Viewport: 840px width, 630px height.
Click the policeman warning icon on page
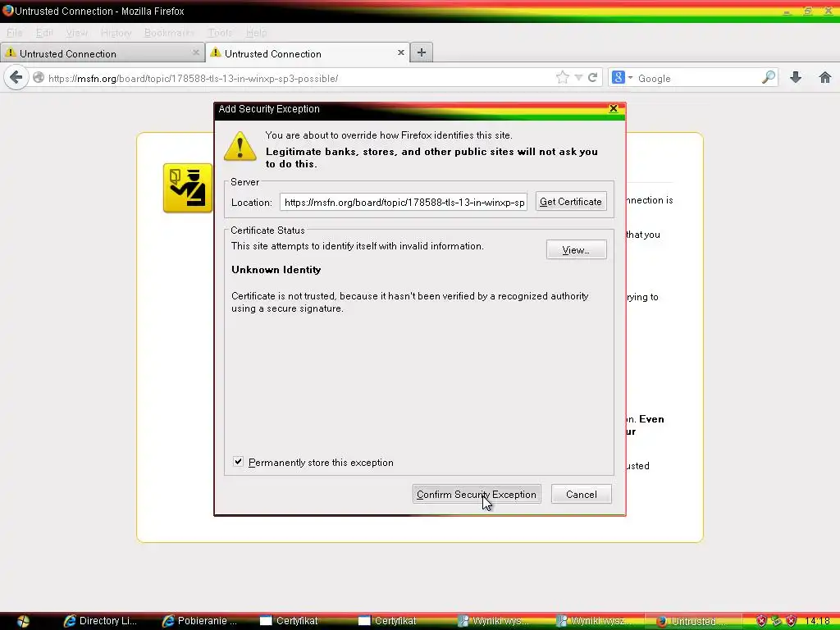click(x=188, y=188)
